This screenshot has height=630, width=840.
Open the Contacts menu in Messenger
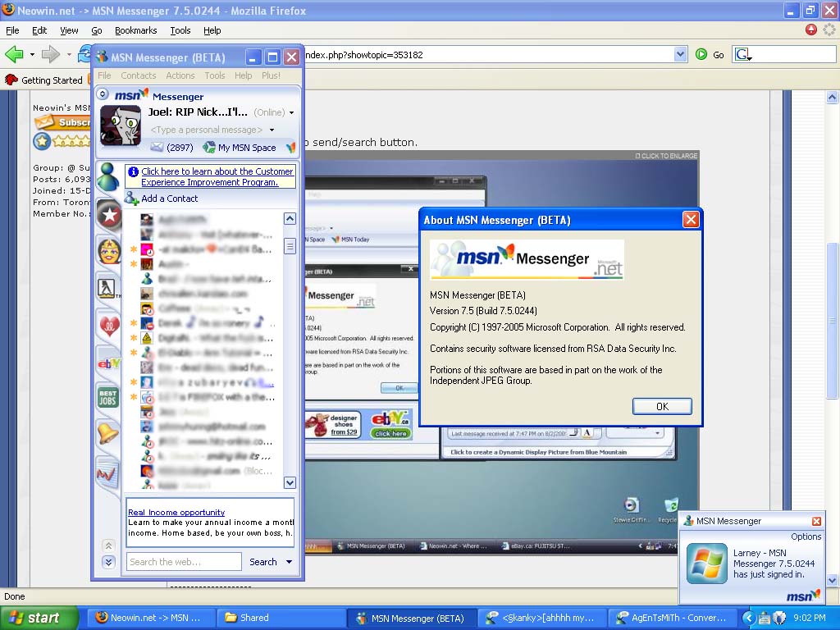(x=139, y=75)
